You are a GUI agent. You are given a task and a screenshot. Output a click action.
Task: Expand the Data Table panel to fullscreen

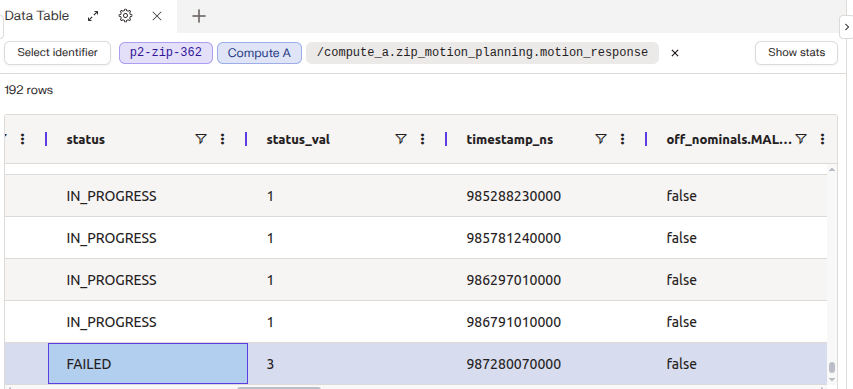click(x=93, y=16)
